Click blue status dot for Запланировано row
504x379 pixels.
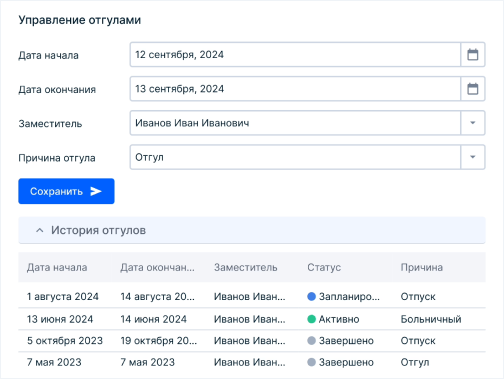[311, 296]
